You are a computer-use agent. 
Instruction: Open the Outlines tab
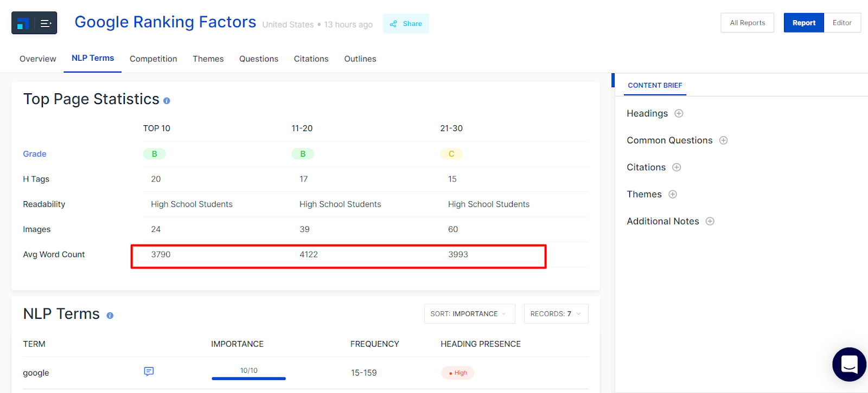pos(360,59)
